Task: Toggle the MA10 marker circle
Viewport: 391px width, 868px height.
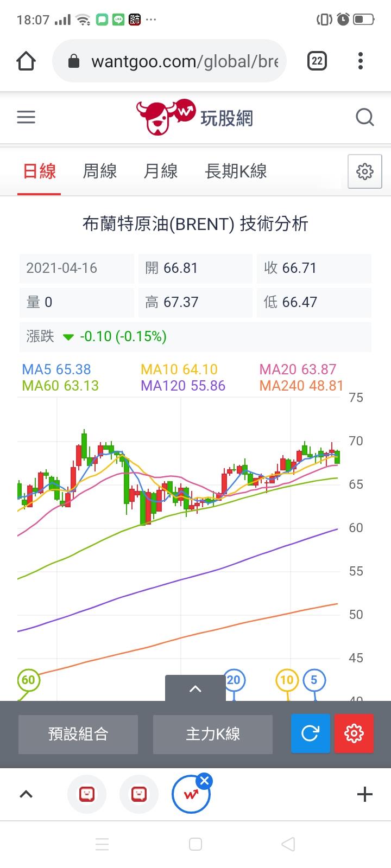Action: click(287, 680)
